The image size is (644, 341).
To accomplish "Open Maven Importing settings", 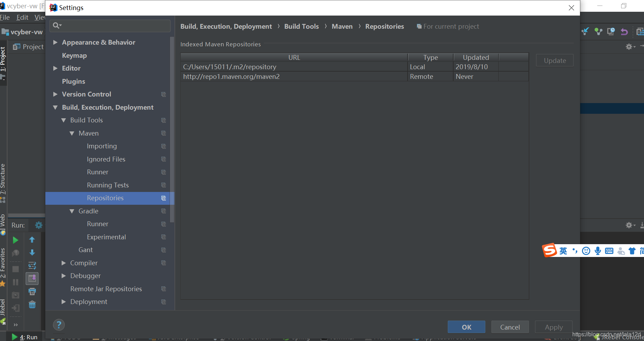I will 102,146.
